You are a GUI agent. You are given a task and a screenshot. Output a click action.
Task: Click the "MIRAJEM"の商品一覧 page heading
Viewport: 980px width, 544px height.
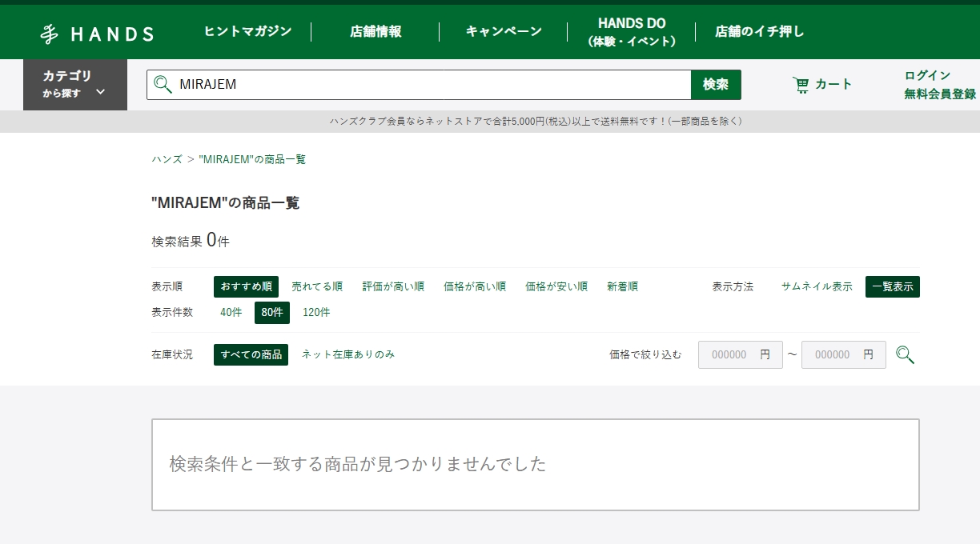point(226,203)
